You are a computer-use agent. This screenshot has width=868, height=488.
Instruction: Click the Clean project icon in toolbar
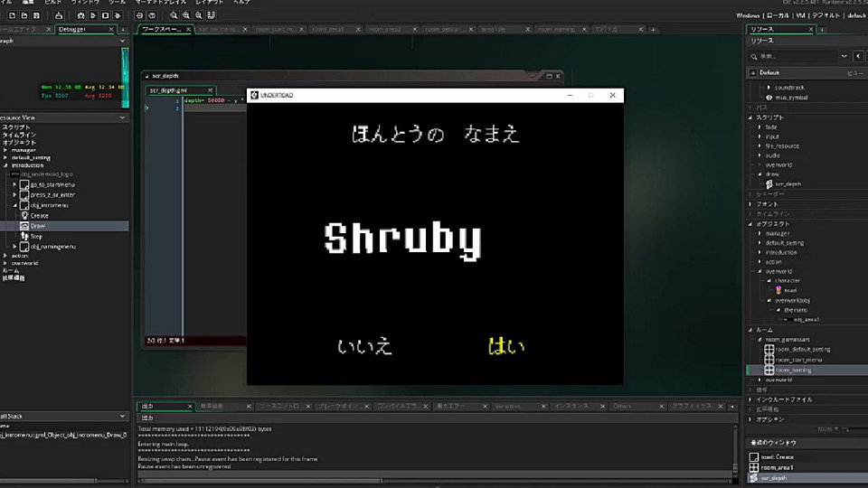[118, 15]
